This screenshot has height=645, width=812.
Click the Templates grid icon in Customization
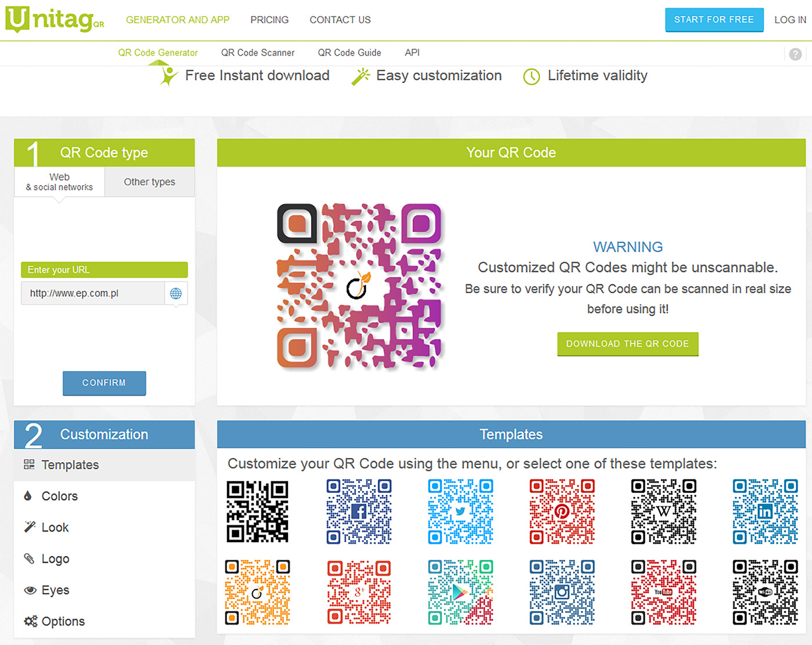click(29, 464)
